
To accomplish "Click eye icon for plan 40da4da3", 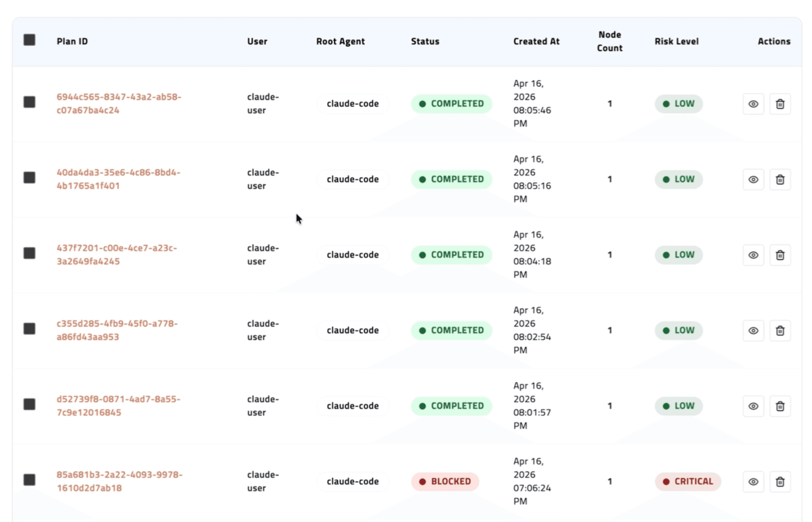I will [753, 180].
